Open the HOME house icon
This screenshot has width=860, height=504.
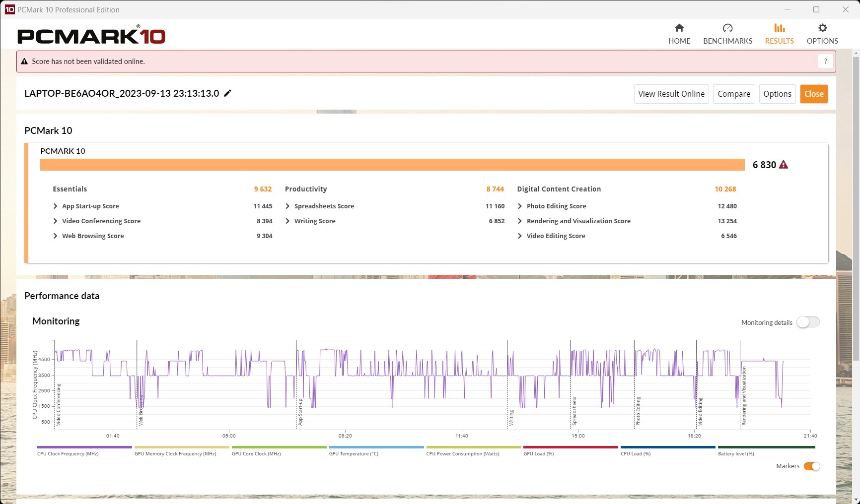coord(679,28)
